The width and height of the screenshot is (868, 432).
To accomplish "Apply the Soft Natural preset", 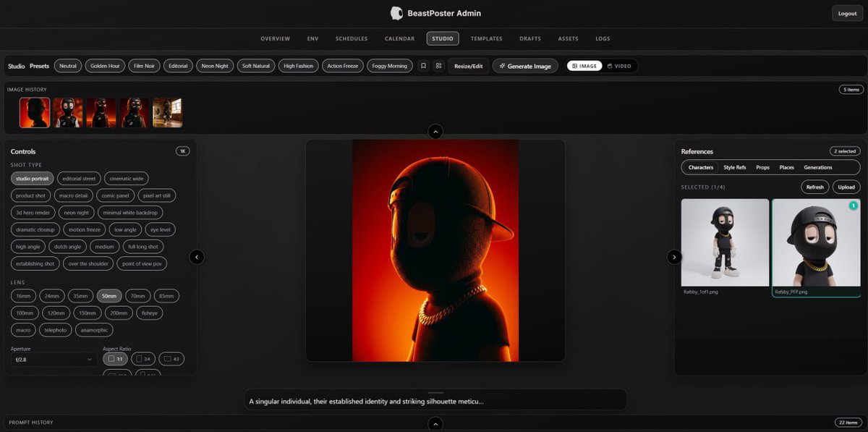I will [x=256, y=66].
